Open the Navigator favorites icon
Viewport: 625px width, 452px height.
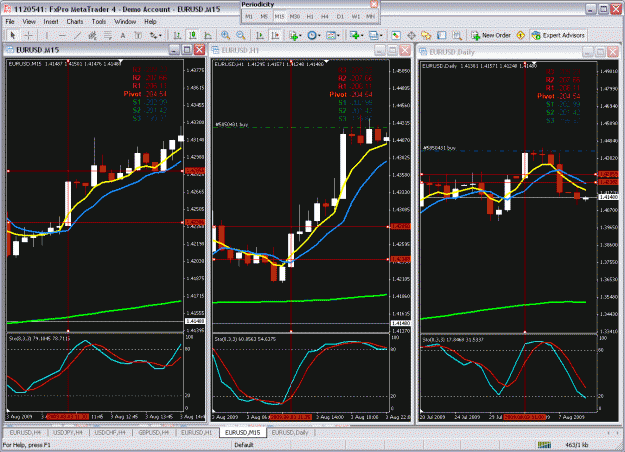pyautogui.click(x=426, y=35)
